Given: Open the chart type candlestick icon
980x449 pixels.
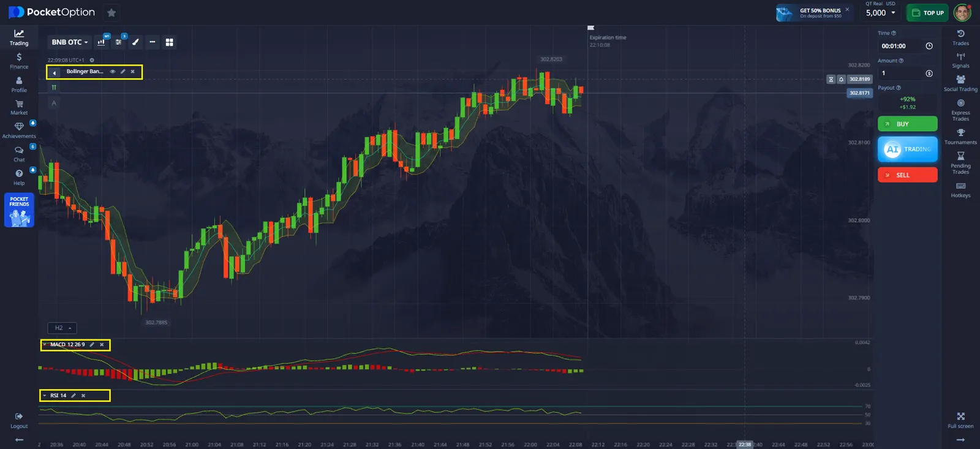Looking at the screenshot, I should coord(101,42).
